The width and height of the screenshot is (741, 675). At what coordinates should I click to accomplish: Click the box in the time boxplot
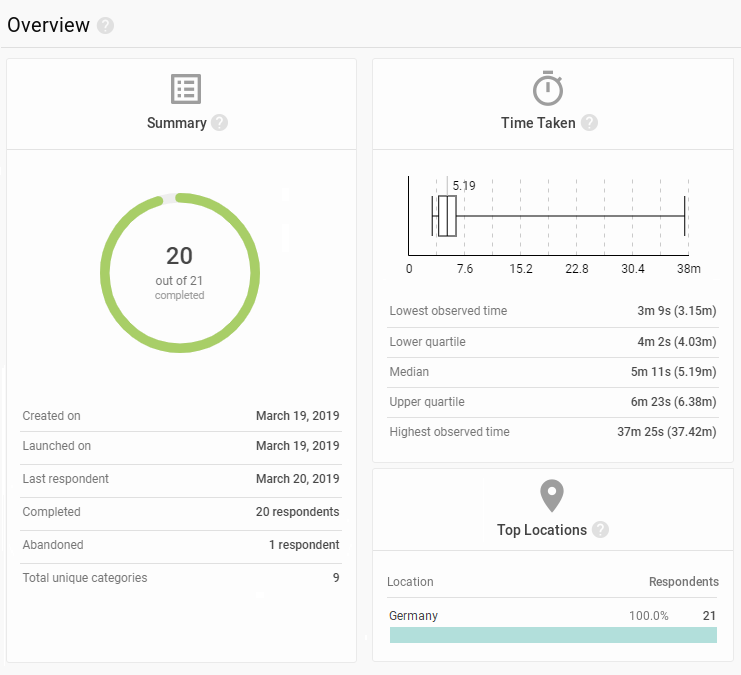[x=447, y=216]
